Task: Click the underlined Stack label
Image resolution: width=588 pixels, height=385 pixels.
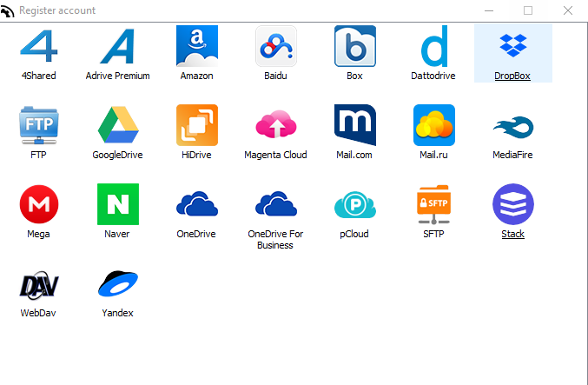Action: [x=512, y=234]
